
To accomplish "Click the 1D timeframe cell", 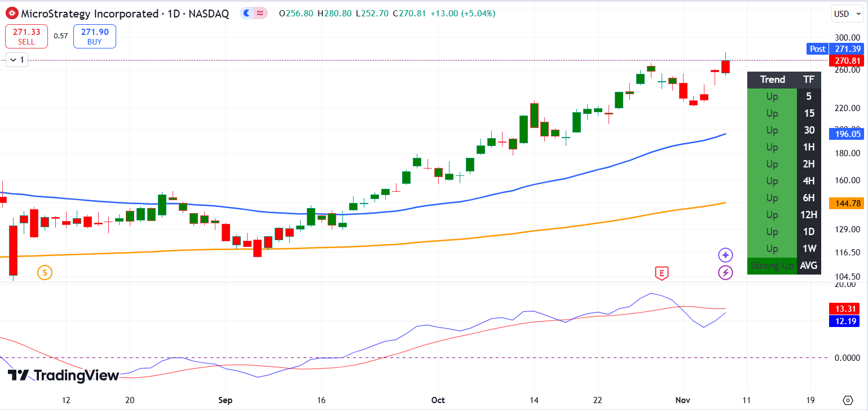I will [x=809, y=232].
